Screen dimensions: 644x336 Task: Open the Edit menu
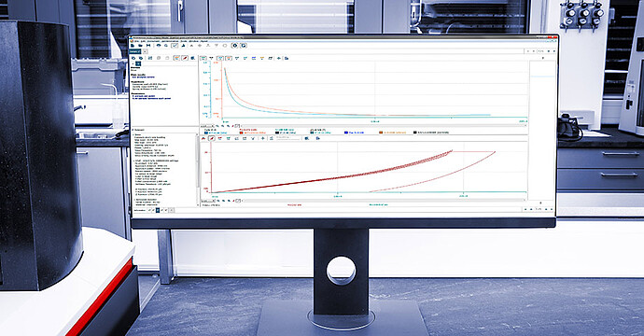click(x=144, y=41)
